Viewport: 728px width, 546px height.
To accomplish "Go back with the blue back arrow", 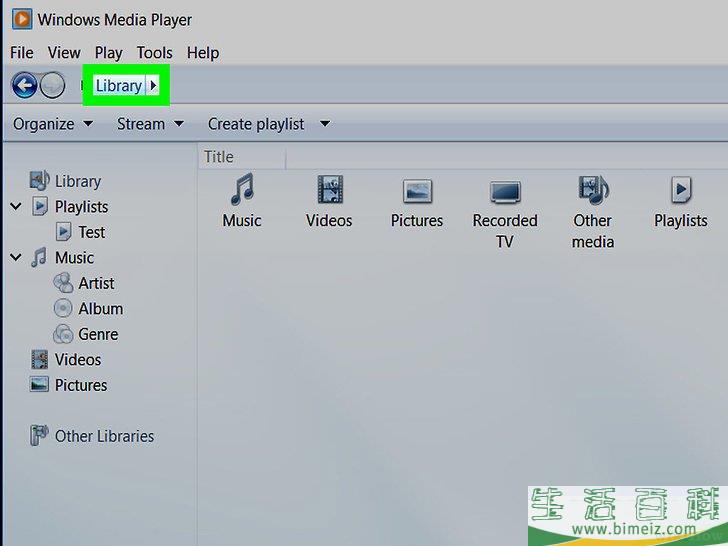I will click(24, 85).
